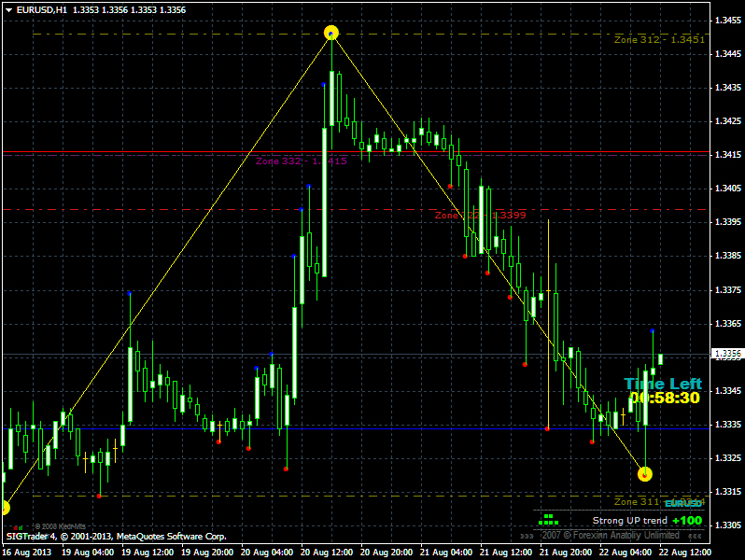
Task: Click the Forexinn Anatoliy Unlimited copyright text
Action: pos(610,536)
